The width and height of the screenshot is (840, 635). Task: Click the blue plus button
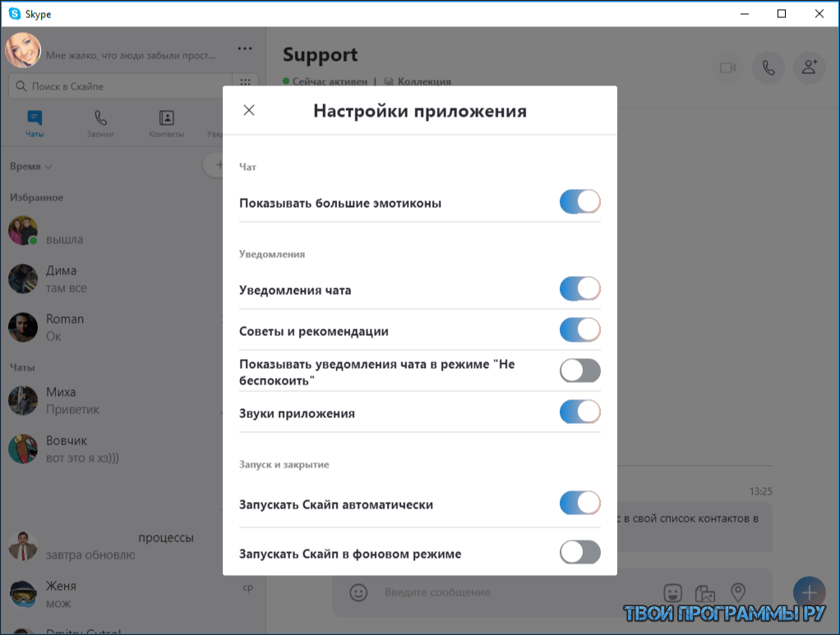(809, 591)
